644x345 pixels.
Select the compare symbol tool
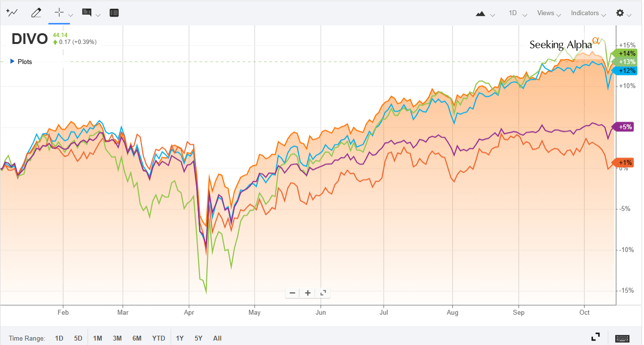[x=12, y=13]
